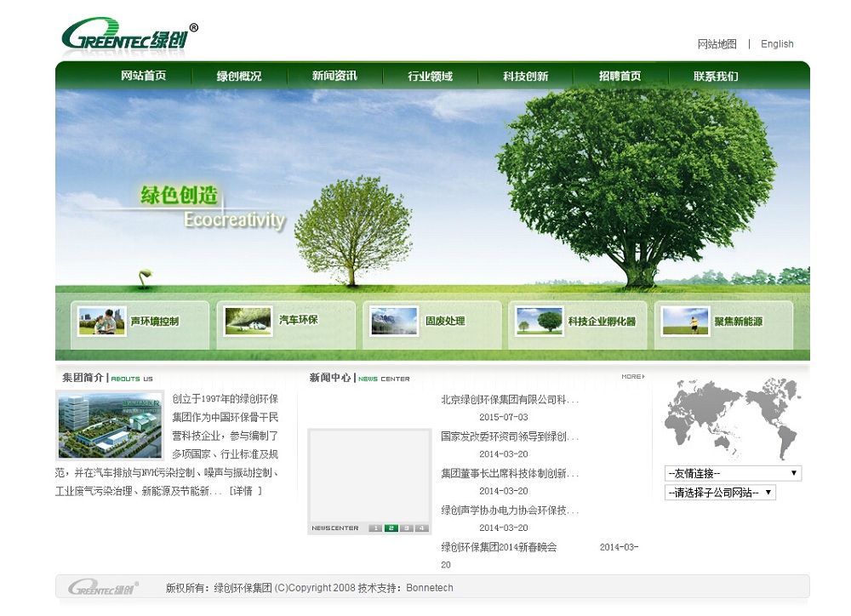Open the 行业领域 nav item
851x616 pixels.
pyautogui.click(x=430, y=76)
